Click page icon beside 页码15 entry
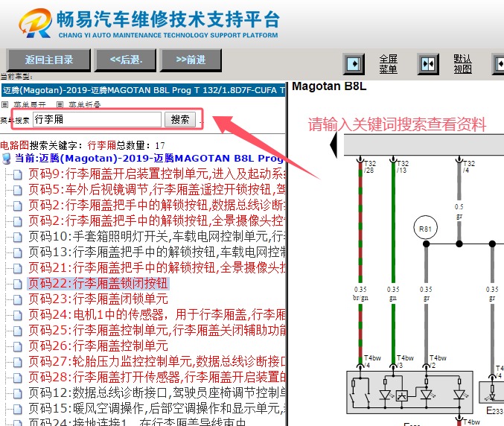504x426 pixels. [x=17, y=409]
